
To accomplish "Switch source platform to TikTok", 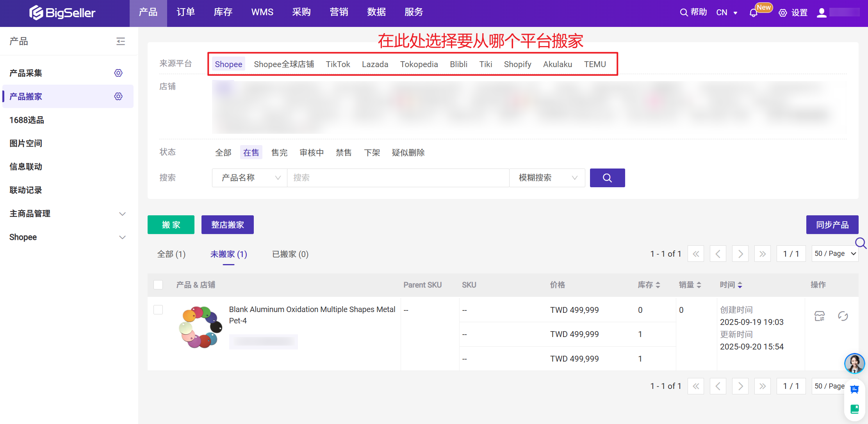I will tap(338, 64).
